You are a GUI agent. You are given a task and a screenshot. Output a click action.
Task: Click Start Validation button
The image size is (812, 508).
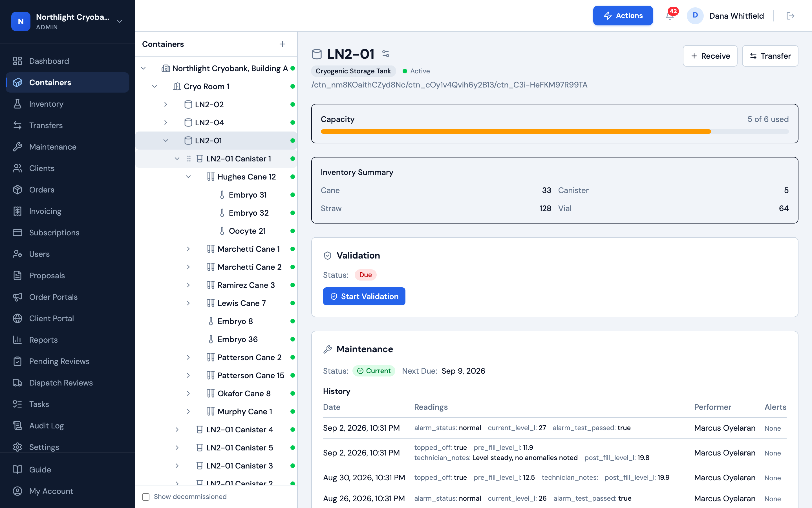(364, 296)
